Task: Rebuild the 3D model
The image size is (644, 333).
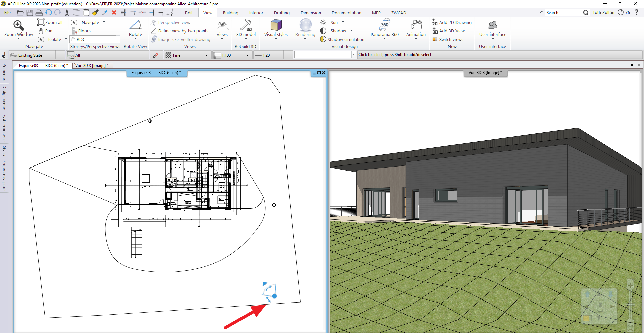Action: pyautogui.click(x=246, y=26)
